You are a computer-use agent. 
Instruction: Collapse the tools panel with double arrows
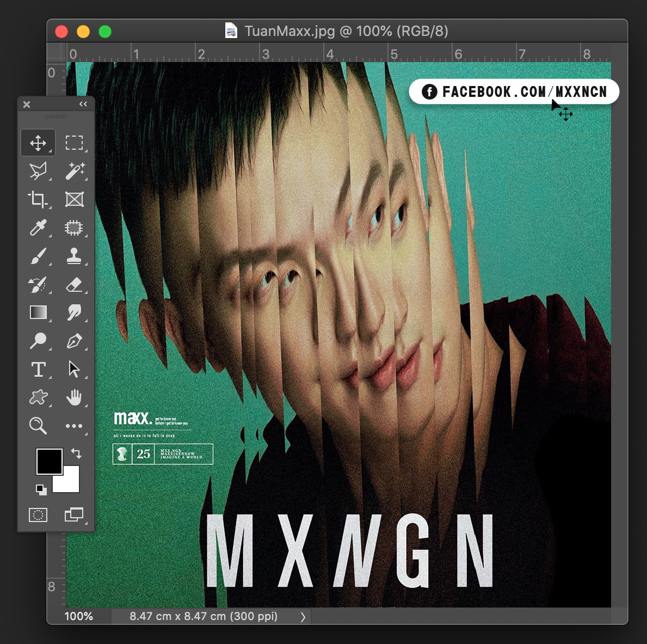[83, 104]
